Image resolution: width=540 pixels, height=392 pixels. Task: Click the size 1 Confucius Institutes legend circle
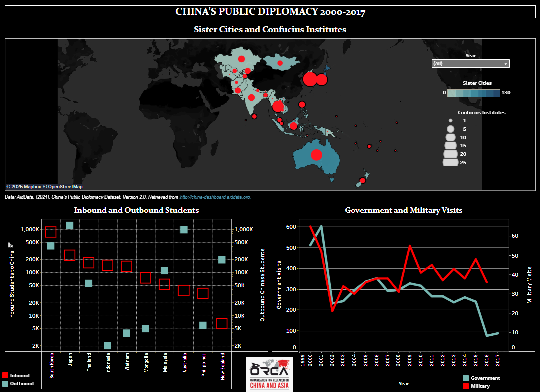(450, 121)
